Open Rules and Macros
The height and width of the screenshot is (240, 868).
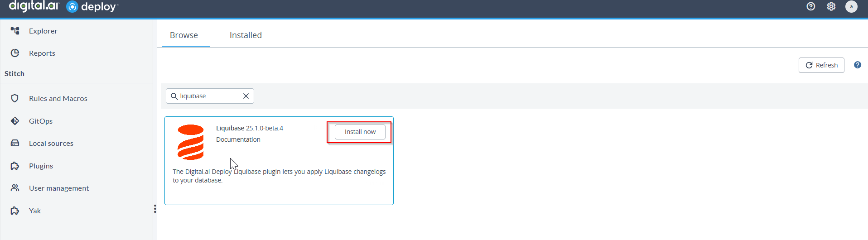click(58, 98)
